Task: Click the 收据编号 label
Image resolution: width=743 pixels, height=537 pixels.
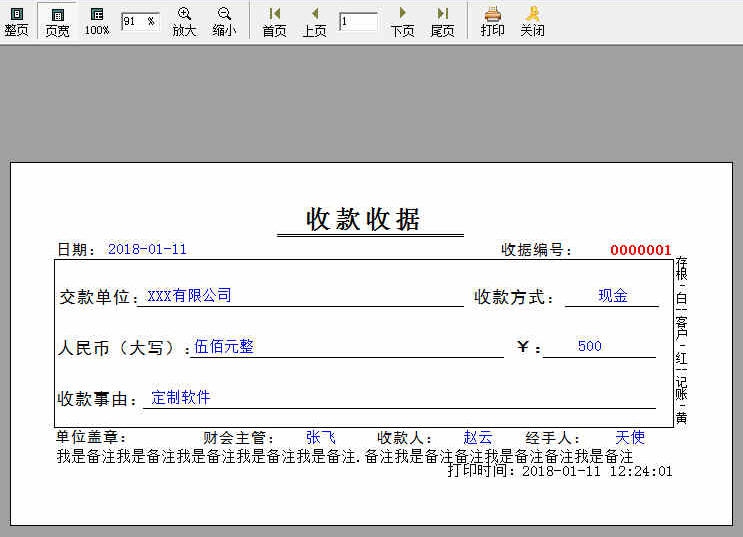Action: pos(536,250)
